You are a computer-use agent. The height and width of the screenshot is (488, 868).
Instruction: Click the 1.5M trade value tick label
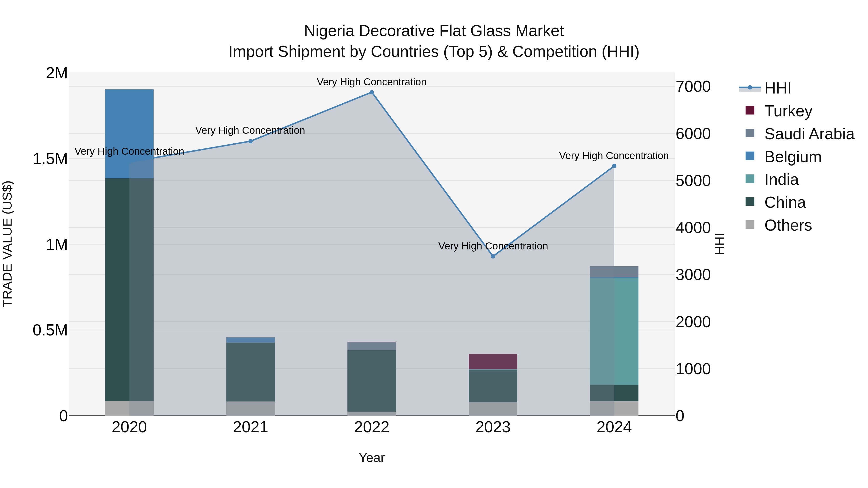tap(50, 159)
